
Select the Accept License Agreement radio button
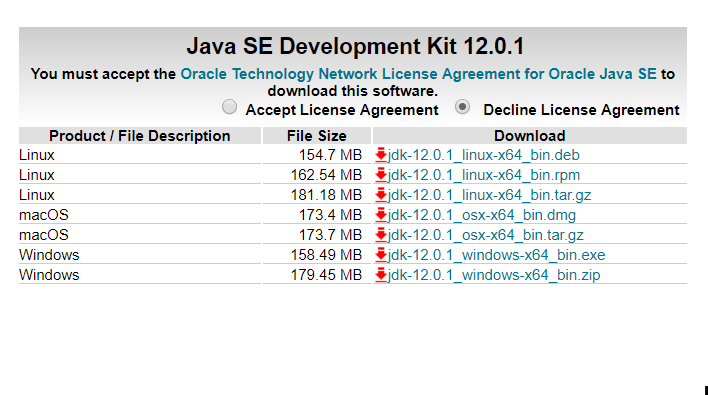pos(229,107)
